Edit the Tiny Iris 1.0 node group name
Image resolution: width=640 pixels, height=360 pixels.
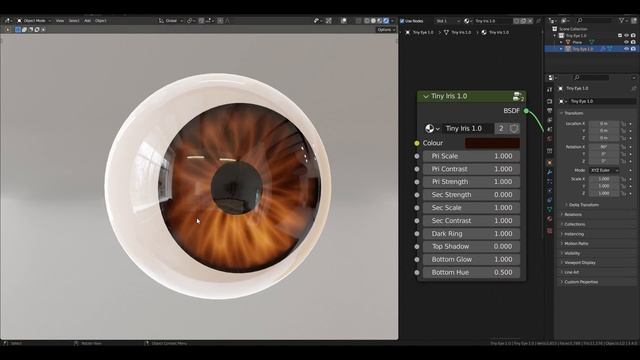(x=468, y=129)
